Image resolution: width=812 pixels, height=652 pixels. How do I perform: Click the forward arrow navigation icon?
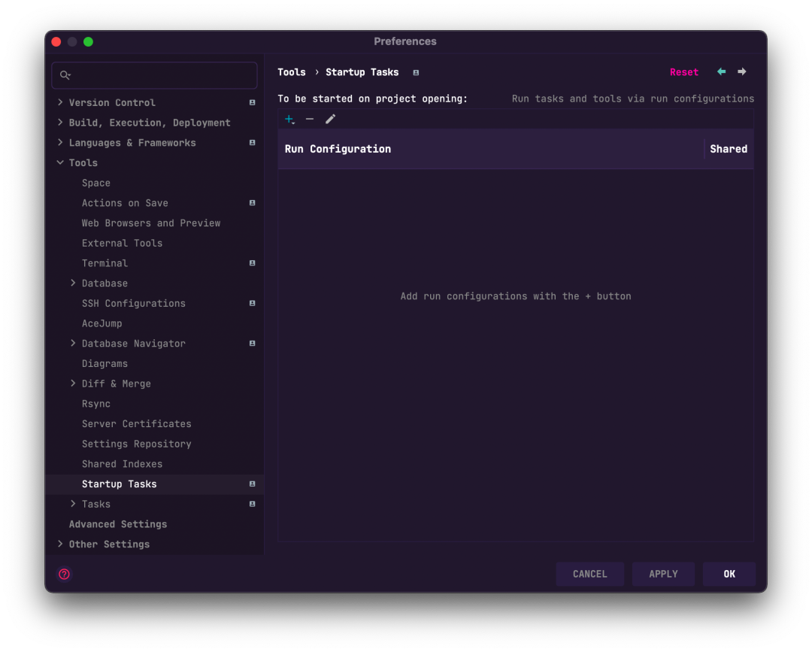[x=741, y=71]
